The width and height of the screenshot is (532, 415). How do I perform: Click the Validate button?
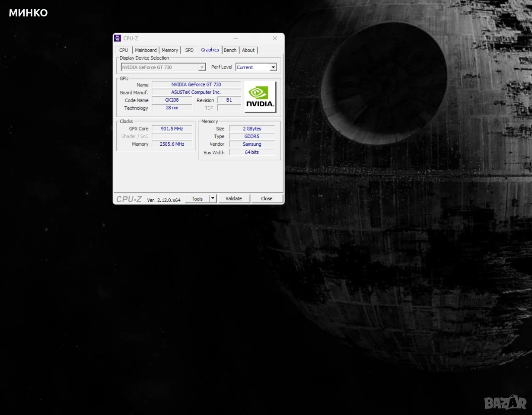[x=234, y=199]
